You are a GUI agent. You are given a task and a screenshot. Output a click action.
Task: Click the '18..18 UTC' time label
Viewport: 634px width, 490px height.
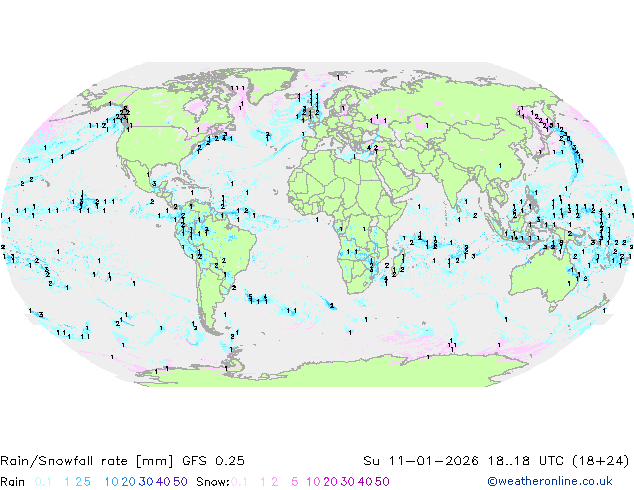(525, 461)
